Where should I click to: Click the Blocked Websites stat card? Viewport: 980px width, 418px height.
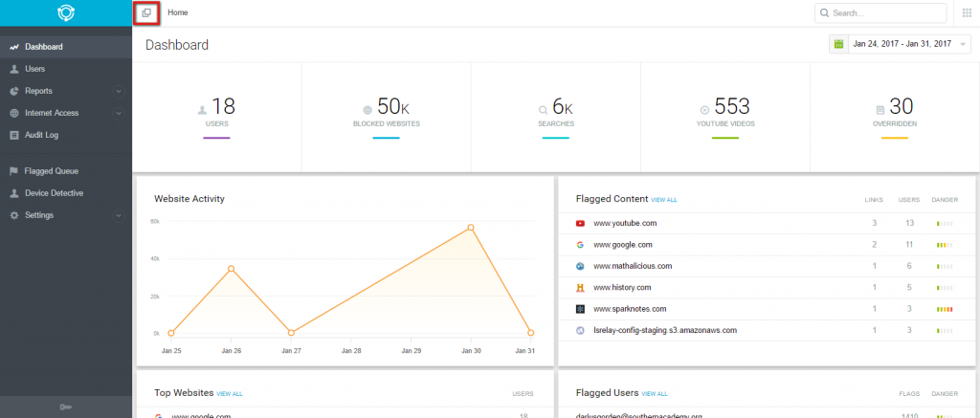(387, 117)
